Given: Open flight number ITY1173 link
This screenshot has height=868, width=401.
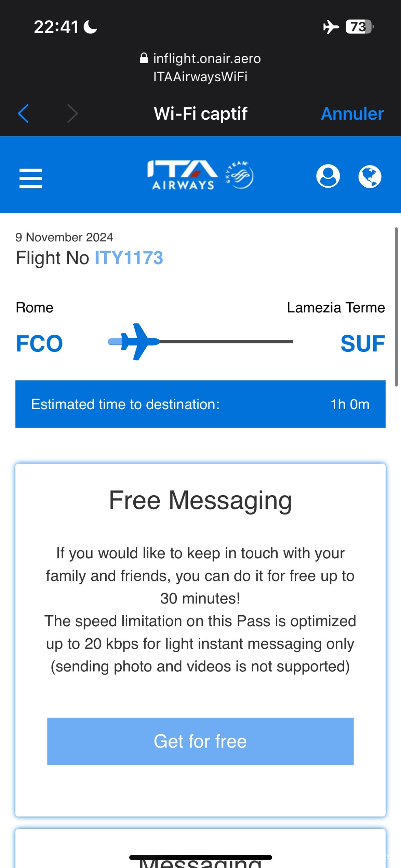Looking at the screenshot, I should pyautogui.click(x=129, y=258).
